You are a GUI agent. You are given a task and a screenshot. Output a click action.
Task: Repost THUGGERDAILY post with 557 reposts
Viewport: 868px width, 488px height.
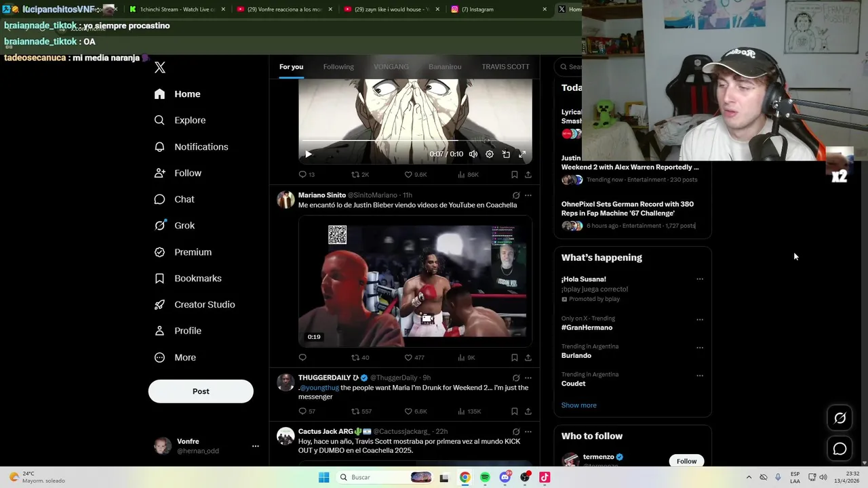point(361,411)
